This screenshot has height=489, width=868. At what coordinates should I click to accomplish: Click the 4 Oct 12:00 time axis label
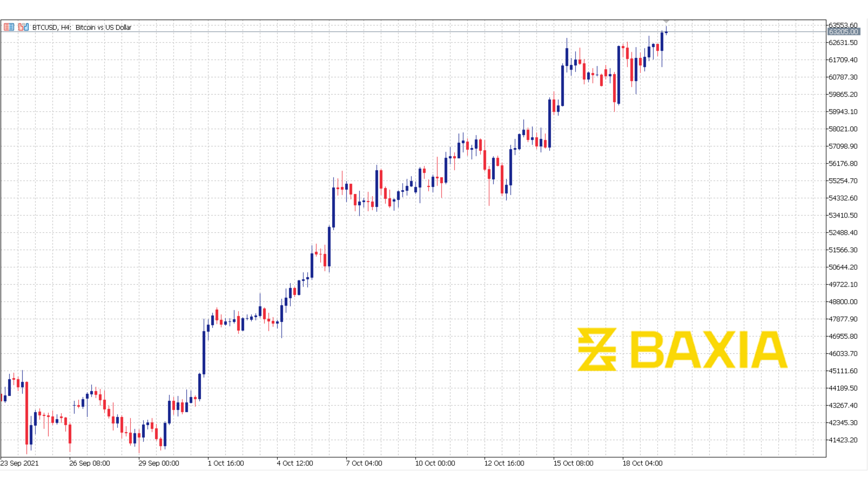[295, 463]
